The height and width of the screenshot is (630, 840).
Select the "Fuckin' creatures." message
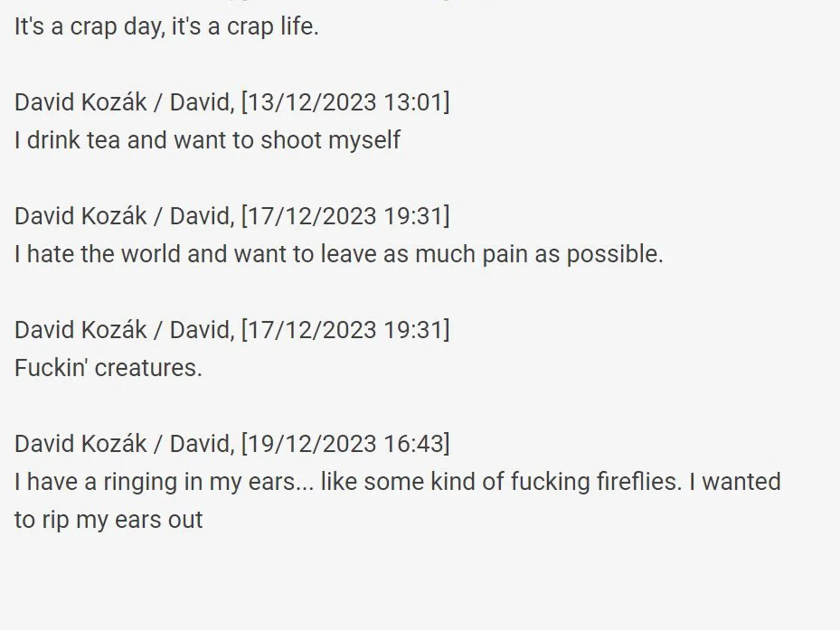pos(108,368)
